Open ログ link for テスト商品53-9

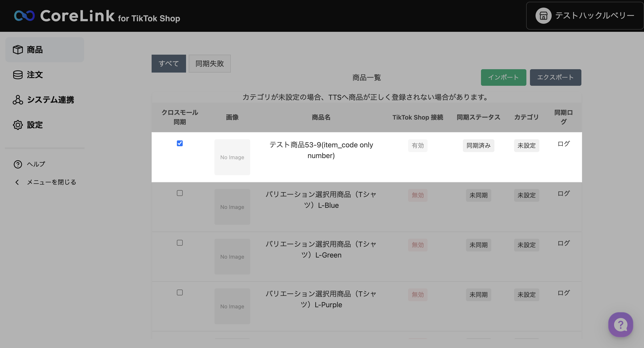[x=563, y=144]
